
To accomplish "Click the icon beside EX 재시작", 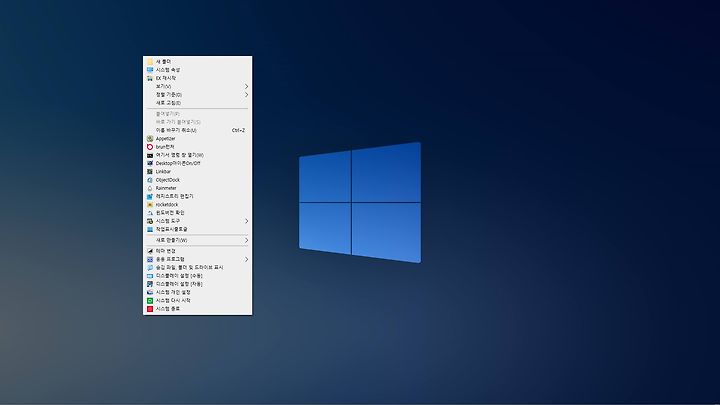I will (x=150, y=78).
